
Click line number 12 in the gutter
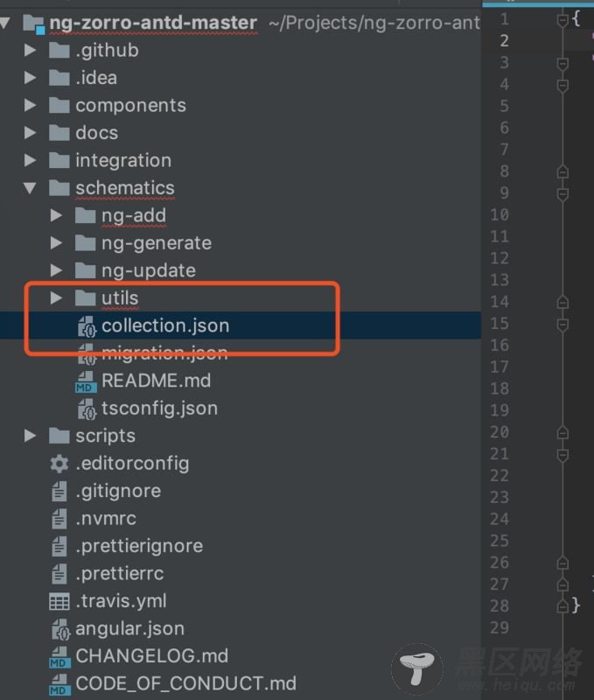click(500, 258)
